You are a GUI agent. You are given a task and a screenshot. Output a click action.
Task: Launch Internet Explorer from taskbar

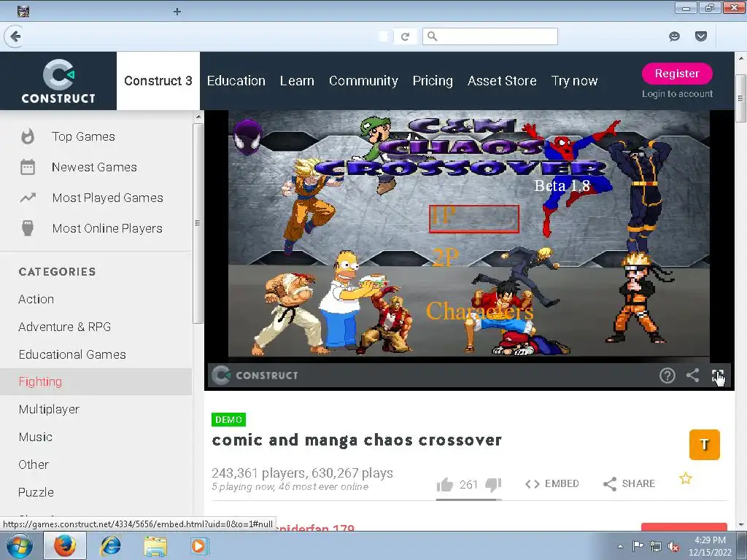(x=111, y=546)
